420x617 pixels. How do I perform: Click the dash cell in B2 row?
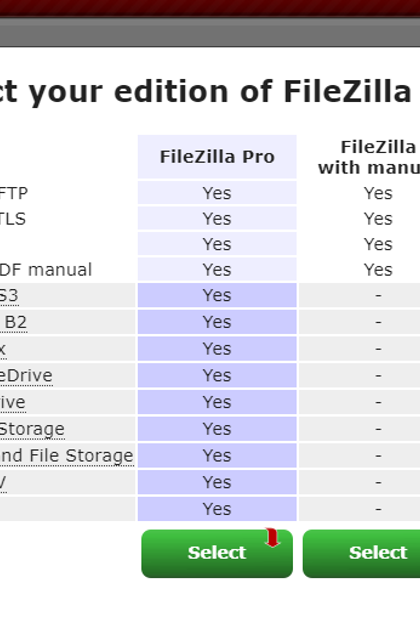click(x=378, y=322)
